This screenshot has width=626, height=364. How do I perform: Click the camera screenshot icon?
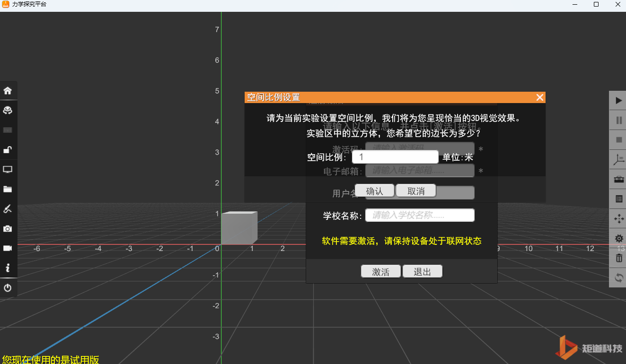click(x=8, y=229)
